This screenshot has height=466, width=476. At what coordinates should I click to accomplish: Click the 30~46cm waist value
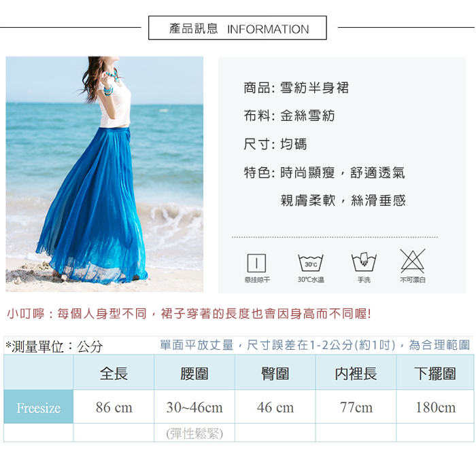pos(194,407)
